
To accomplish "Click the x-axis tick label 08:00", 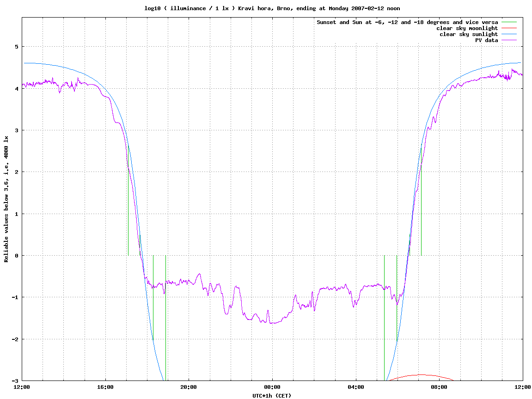I will pos(439,387).
